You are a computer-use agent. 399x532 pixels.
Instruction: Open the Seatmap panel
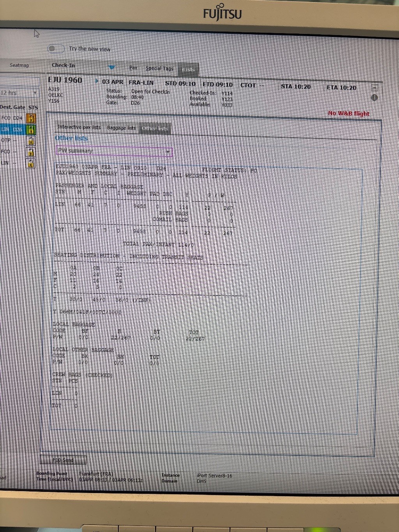(19, 65)
